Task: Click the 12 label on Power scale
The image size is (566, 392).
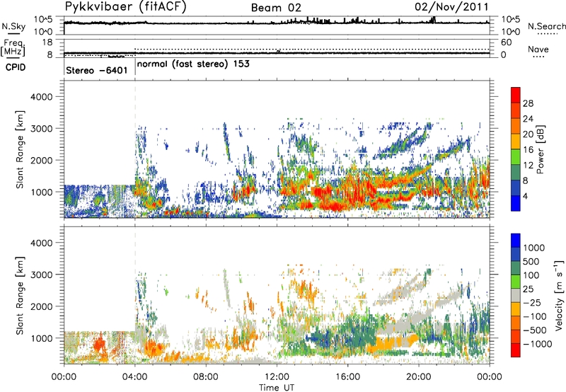Action: pyautogui.click(x=528, y=166)
